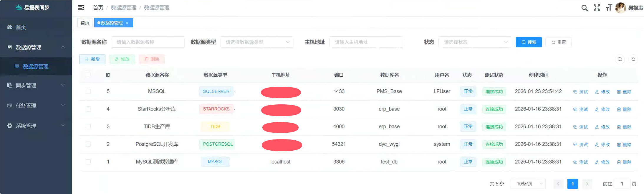Click the 易报表同步 logo
Image resolution: width=644 pixels, height=194 pixels.
pyautogui.click(x=32, y=7)
